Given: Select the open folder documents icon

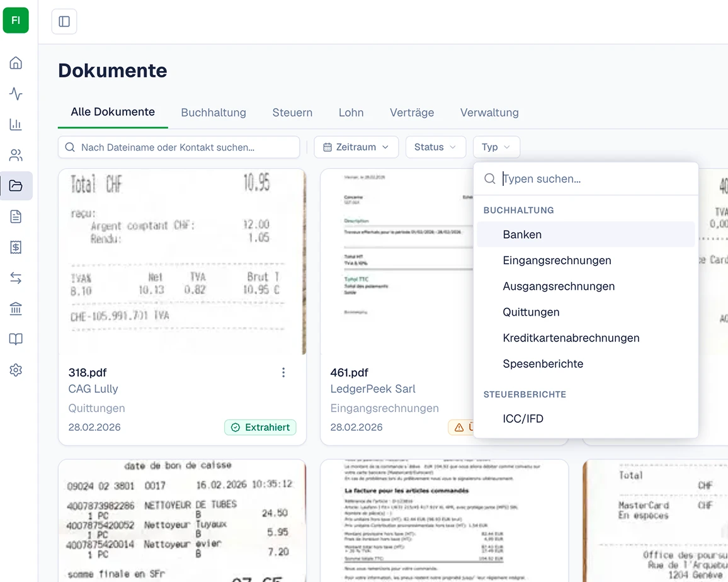Looking at the screenshot, I should (16, 186).
